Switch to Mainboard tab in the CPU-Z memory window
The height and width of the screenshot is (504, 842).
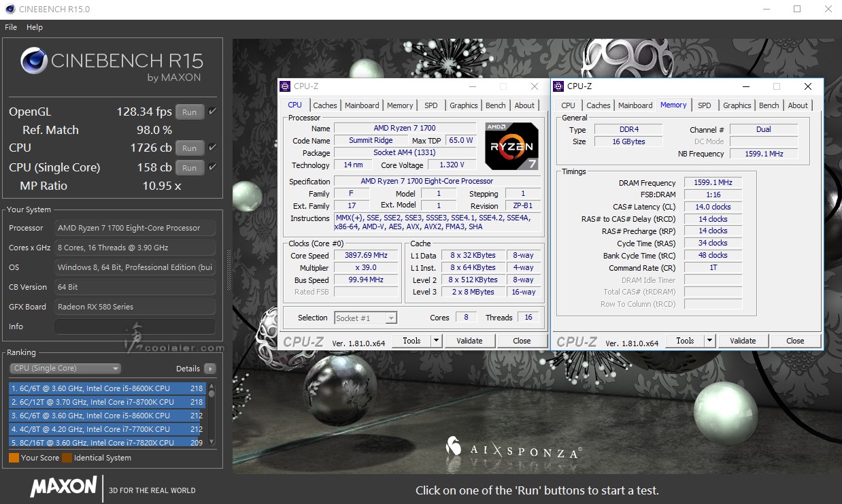(635, 105)
